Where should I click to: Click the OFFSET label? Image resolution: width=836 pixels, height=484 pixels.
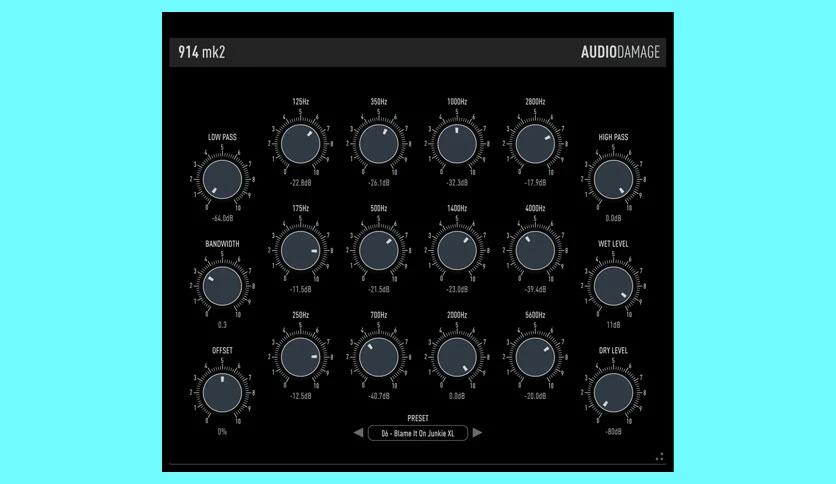click(222, 350)
